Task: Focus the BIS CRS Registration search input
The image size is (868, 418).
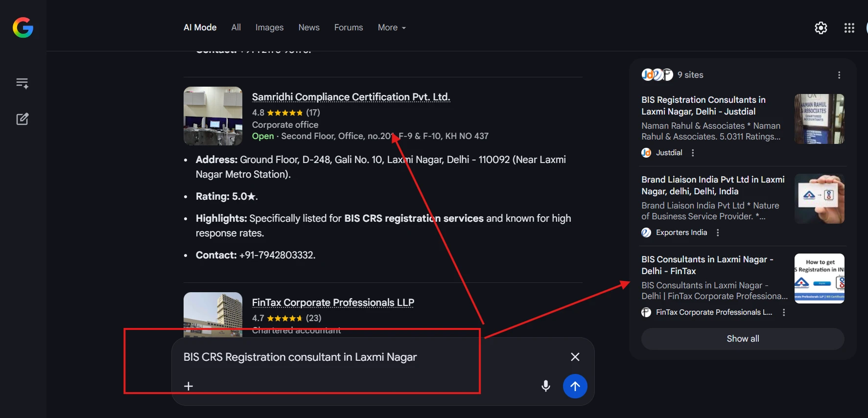Action: click(x=300, y=357)
